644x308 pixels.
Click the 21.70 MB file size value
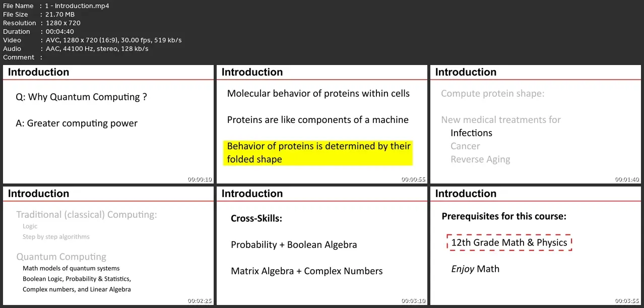click(x=60, y=15)
